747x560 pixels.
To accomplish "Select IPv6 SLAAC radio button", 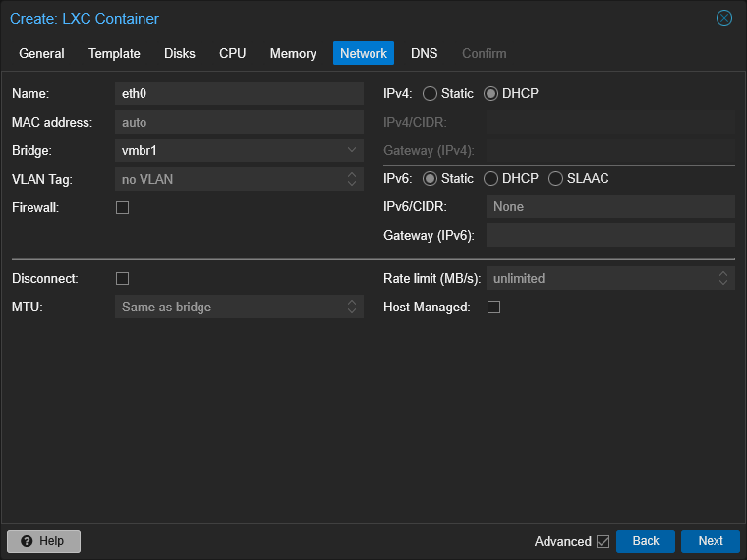I will (x=555, y=179).
